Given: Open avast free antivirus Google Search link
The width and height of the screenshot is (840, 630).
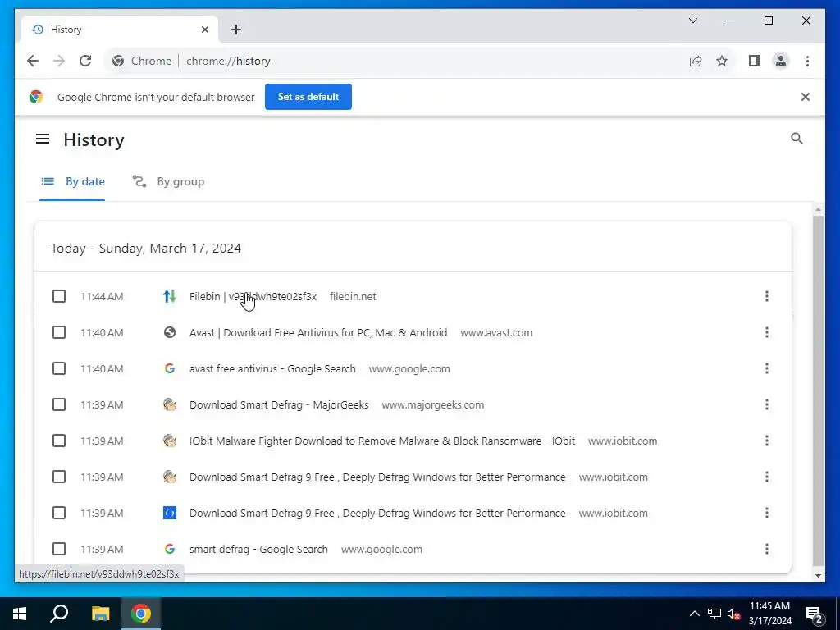Looking at the screenshot, I should click(272, 368).
